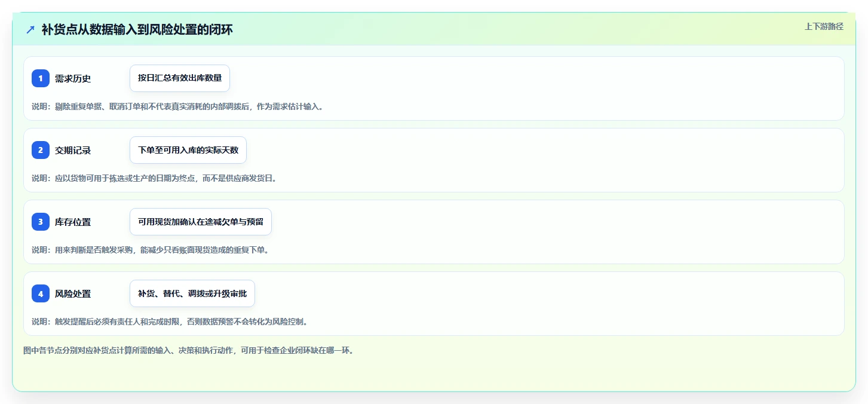Click step badge 1 for 需求历史
This screenshot has width=868, height=404.
tap(41, 78)
